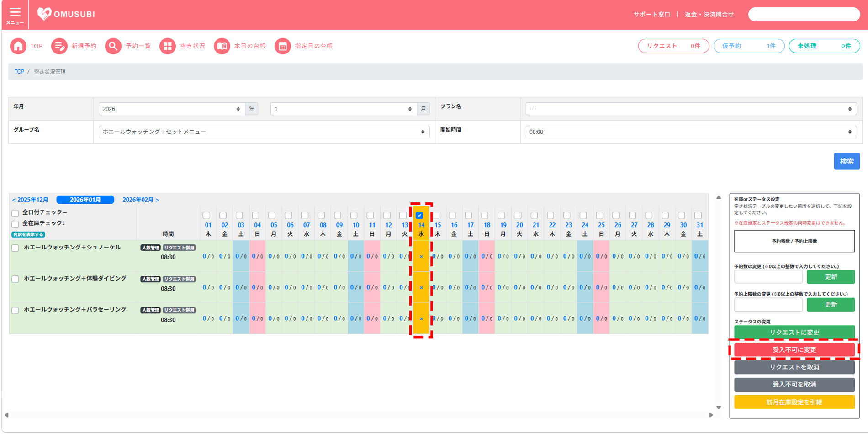Open 本日の台帳 book icon
Image resolution: width=868 pixels, height=434 pixels.
(222, 46)
